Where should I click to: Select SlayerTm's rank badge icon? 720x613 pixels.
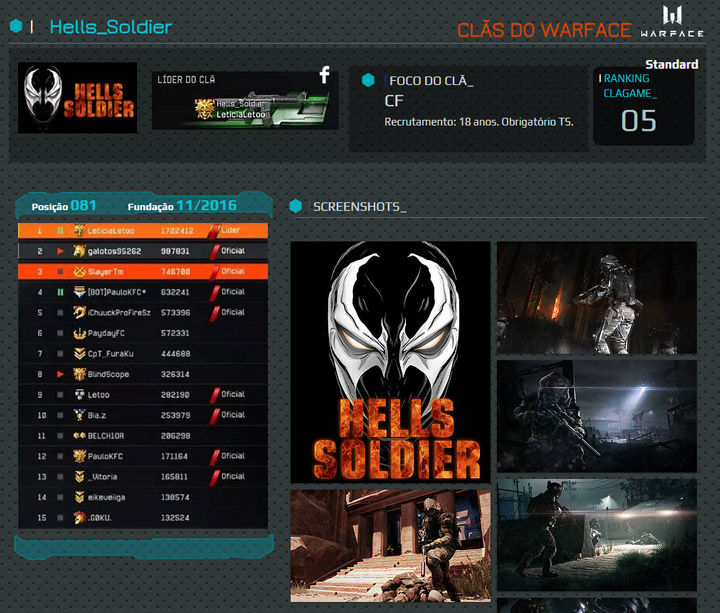(79, 271)
